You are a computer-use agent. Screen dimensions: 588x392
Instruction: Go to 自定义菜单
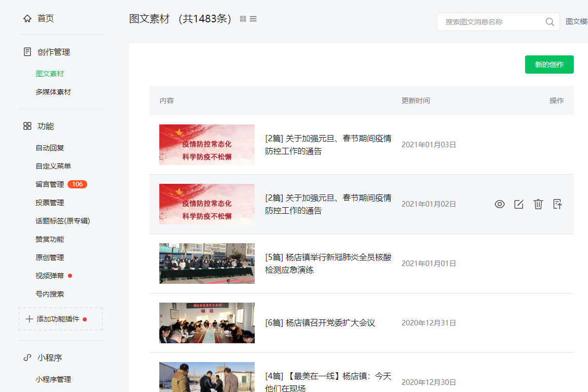click(53, 166)
